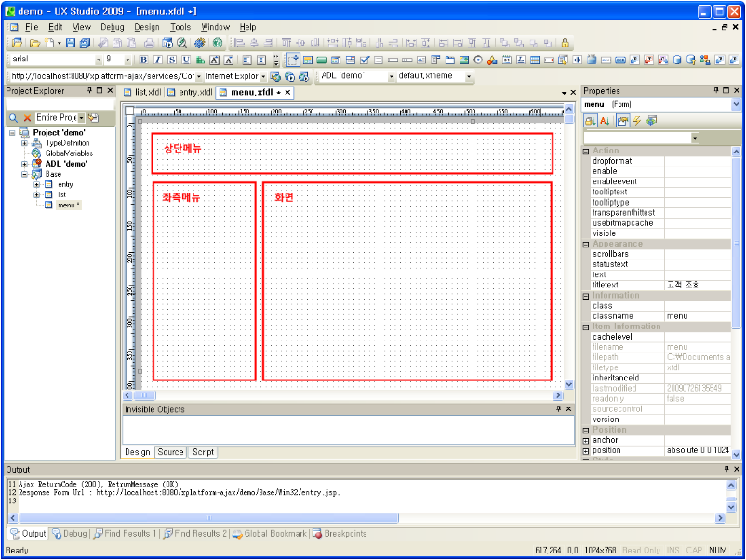This screenshot has height=560, width=746.
Task: Open the Find Results 1 tab
Action: coord(126,534)
